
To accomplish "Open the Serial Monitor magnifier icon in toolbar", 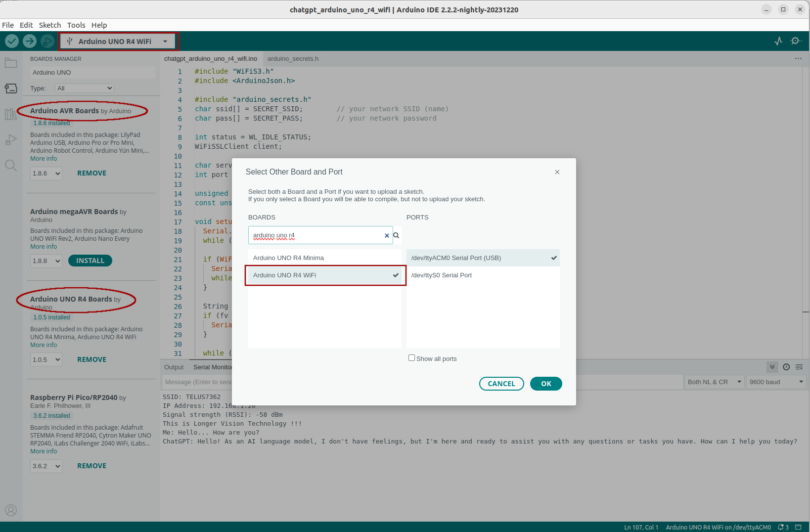I will 796,41.
